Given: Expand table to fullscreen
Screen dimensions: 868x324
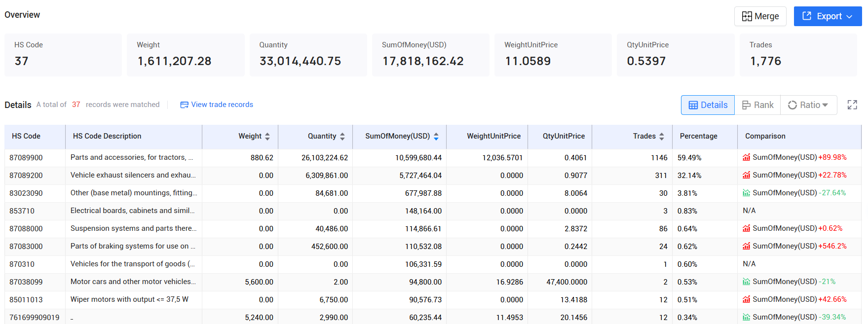Looking at the screenshot, I should pos(852,105).
